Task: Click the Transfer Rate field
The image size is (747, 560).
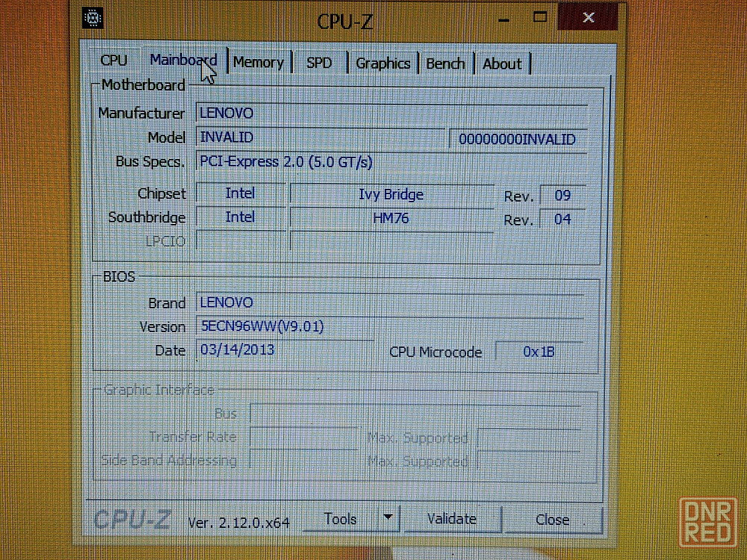Action: coord(304,437)
